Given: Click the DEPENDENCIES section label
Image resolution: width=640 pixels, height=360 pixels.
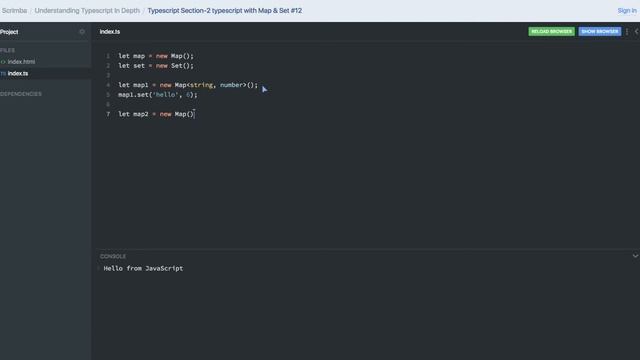Looking at the screenshot, I should [x=21, y=94].
